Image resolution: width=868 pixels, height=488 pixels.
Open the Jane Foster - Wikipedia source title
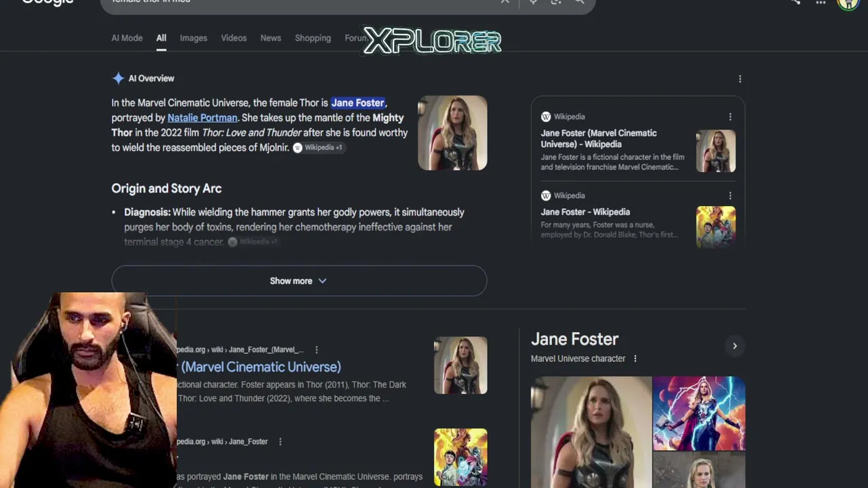tap(585, 212)
